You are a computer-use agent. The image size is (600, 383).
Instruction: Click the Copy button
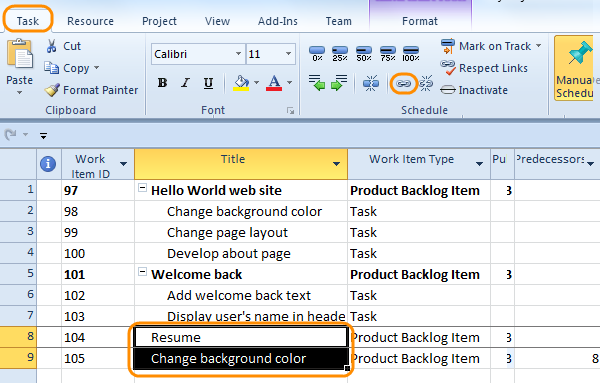pos(67,68)
